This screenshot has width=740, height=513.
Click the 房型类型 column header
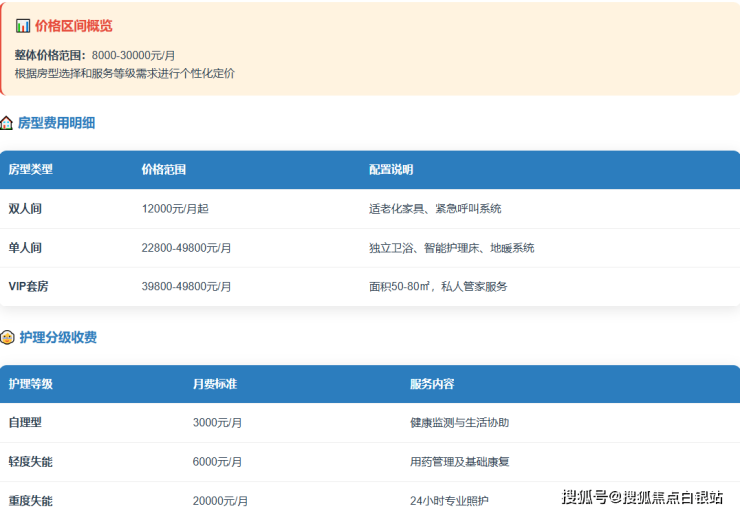[30, 170]
